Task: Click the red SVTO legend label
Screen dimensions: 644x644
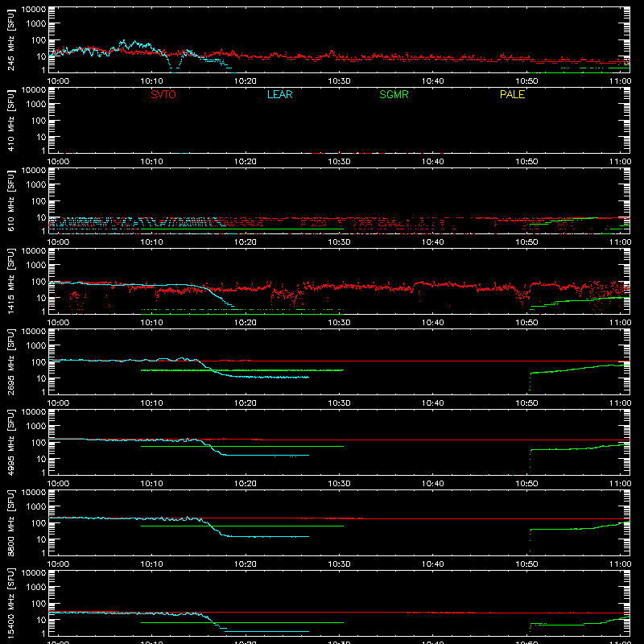Action: tap(163, 94)
